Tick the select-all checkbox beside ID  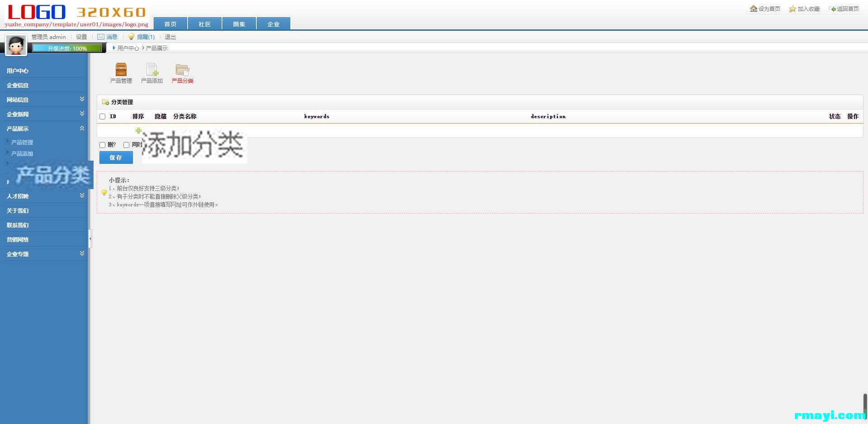pos(103,116)
